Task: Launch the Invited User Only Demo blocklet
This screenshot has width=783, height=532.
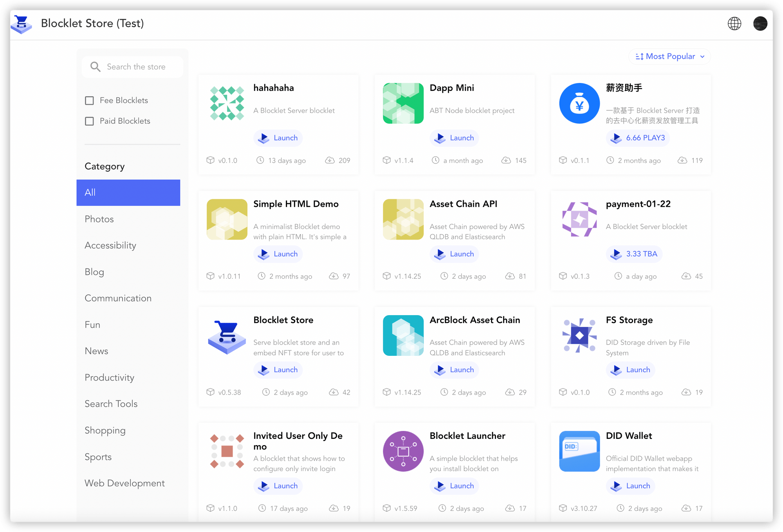Action: click(278, 486)
